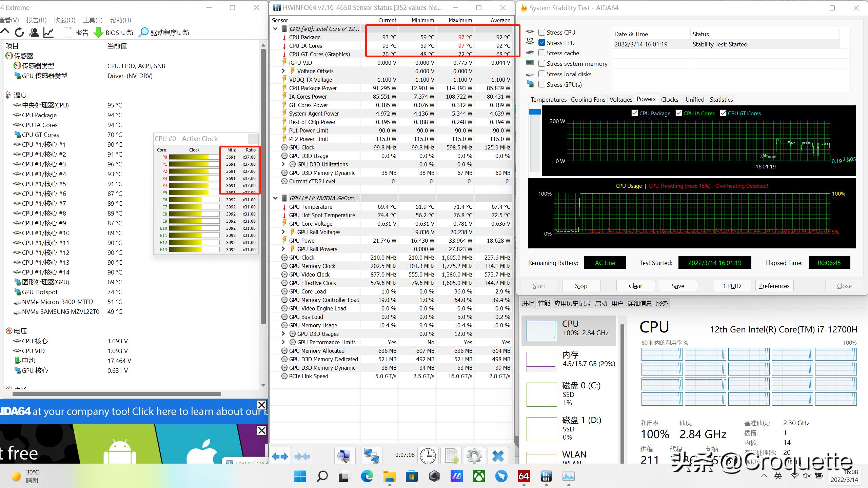Click the HWiNFO expand columns arrows icon
The width and height of the screenshot is (868, 488).
click(x=280, y=456)
